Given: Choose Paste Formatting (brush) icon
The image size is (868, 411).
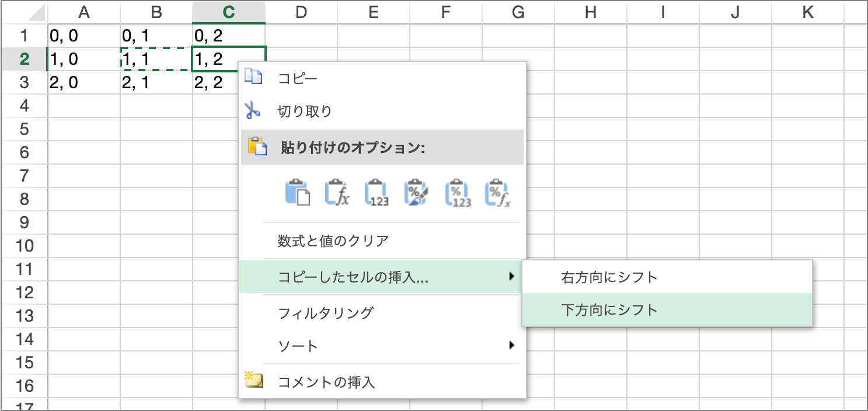Looking at the screenshot, I should point(417,192).
